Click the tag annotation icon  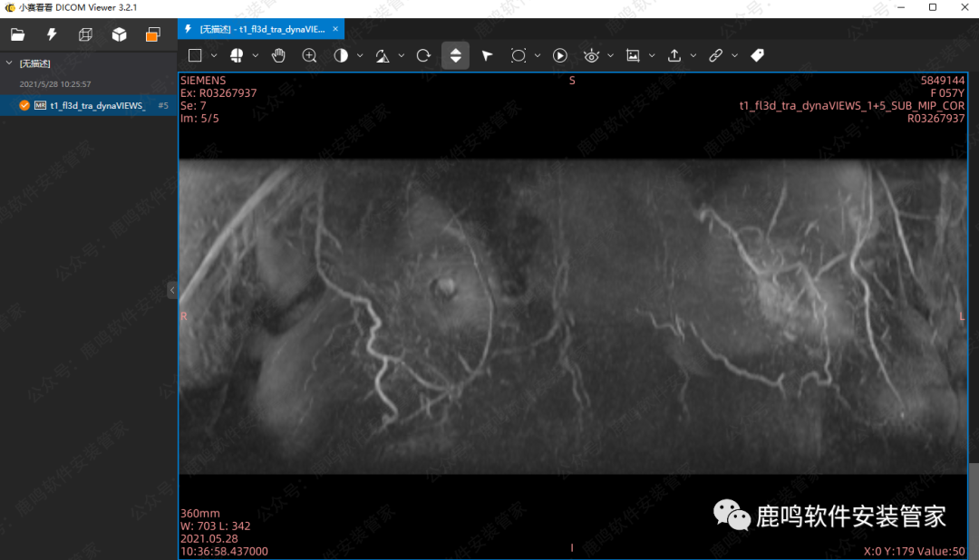point(758,55)
